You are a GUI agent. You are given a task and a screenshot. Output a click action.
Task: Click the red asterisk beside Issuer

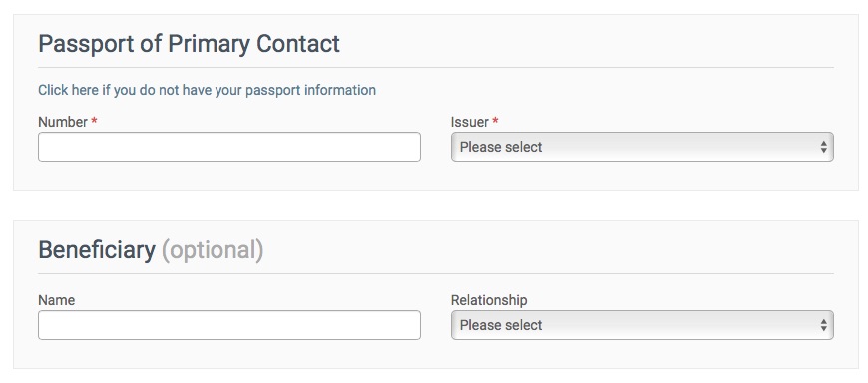pos(495,122)
